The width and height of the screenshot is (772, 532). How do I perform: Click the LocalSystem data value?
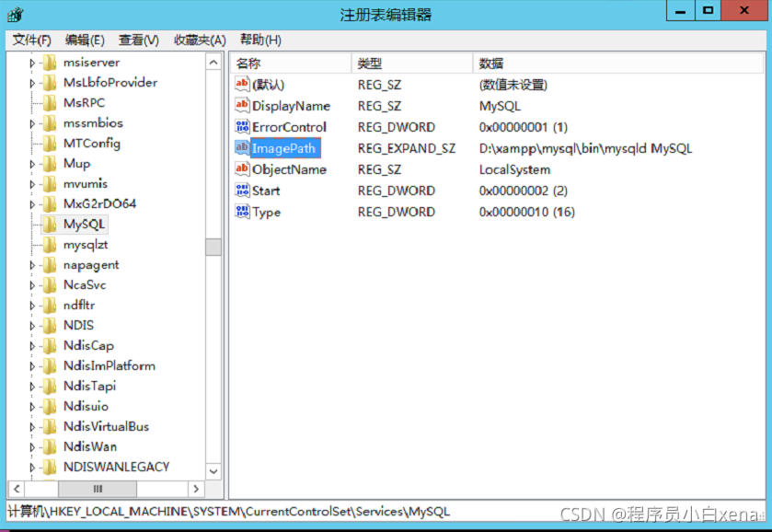coord(514,170)
